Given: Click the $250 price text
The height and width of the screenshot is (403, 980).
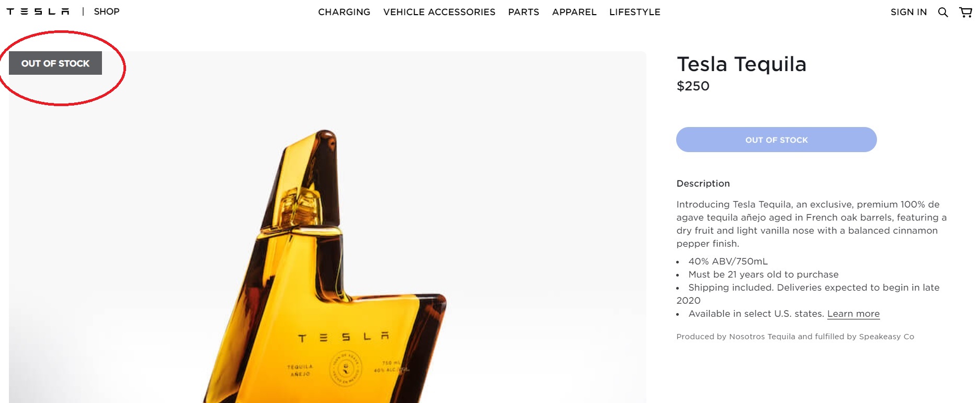Looking at the screenshot, I should tap(693, 86).
